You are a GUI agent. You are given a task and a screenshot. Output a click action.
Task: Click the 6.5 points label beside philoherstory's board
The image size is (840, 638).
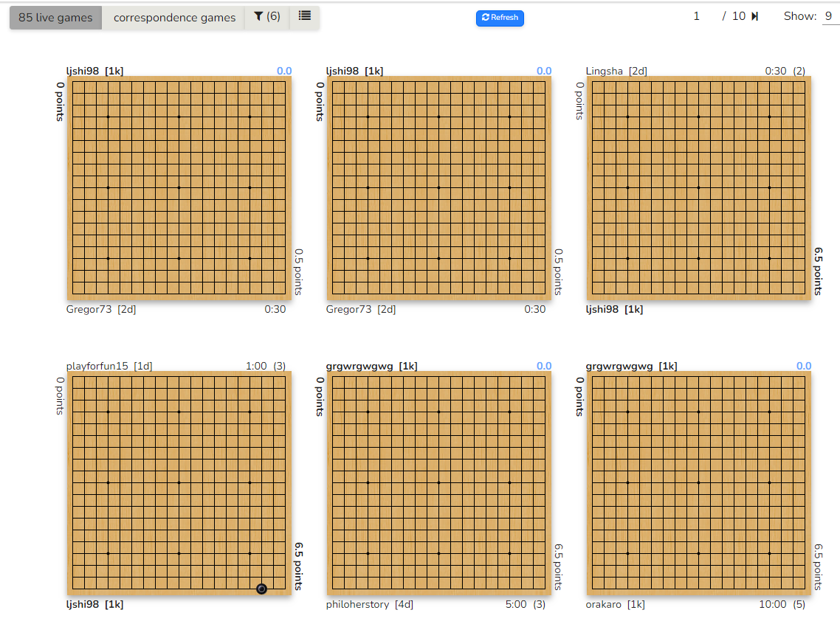tap(558, 566)
